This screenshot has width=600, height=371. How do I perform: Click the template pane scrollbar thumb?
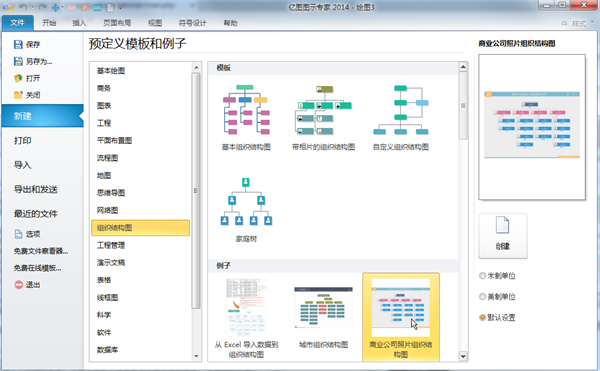coord(463,106)
